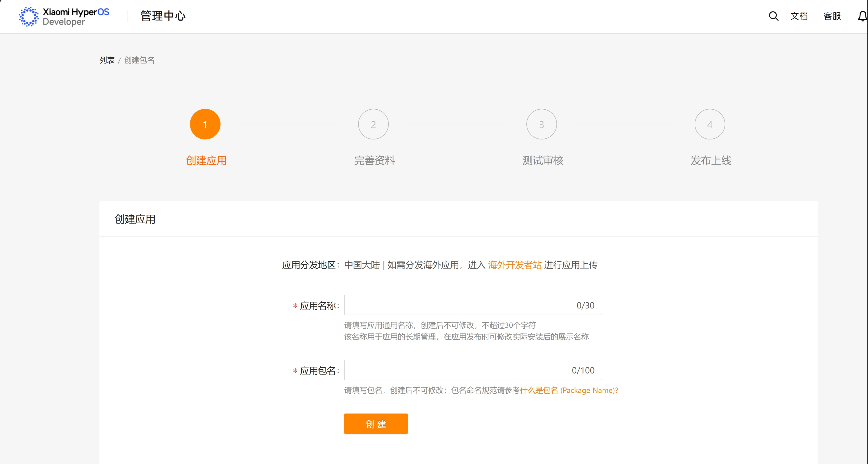Go back to 列表 breadcrumb

coord(107,60)
